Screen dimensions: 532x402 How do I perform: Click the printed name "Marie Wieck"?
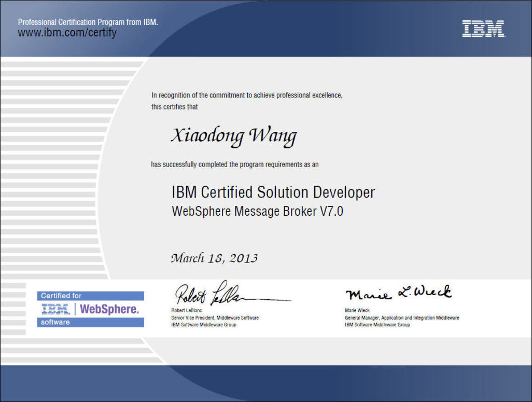[357, 310]
